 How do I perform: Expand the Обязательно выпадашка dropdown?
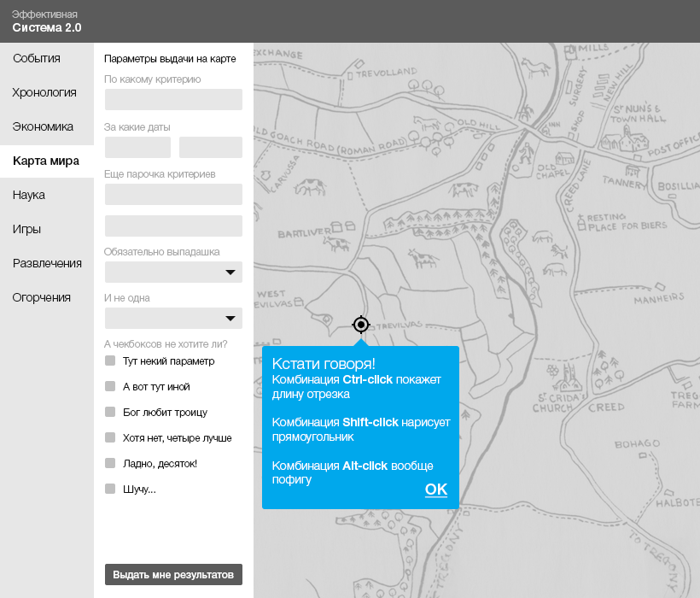click(173, 272)
